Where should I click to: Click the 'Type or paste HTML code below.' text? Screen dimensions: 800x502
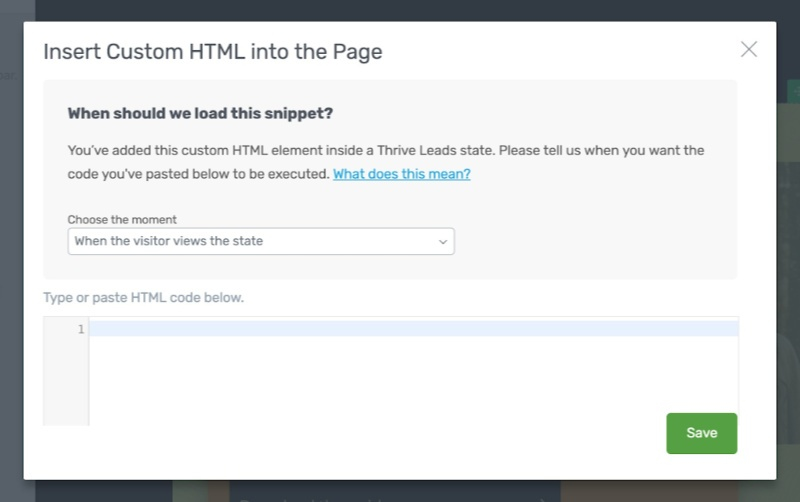coord(143,297)
